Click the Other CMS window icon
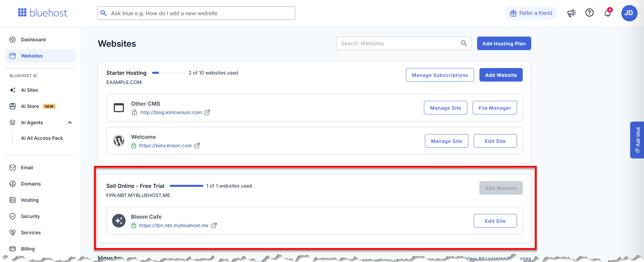644x262 pixels. click(119, 108)
